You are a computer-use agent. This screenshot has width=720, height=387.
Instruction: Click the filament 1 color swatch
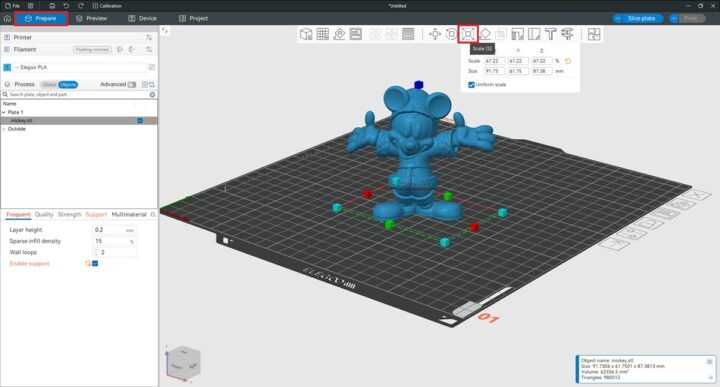[7, 67]
